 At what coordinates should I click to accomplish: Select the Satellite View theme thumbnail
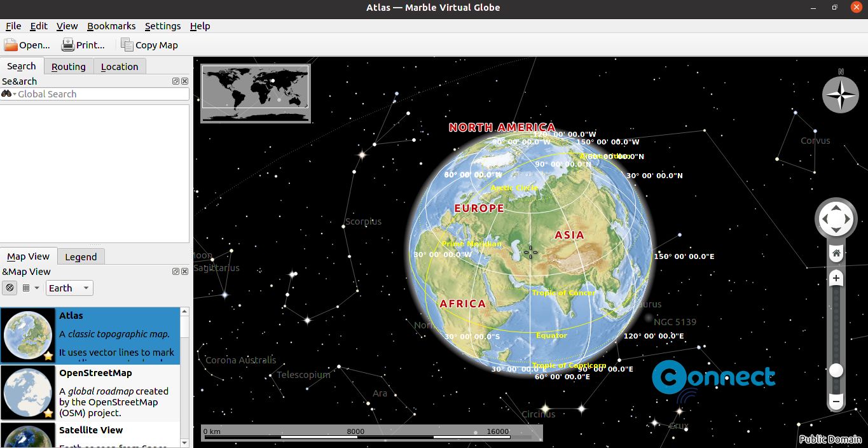click(27, 435)
